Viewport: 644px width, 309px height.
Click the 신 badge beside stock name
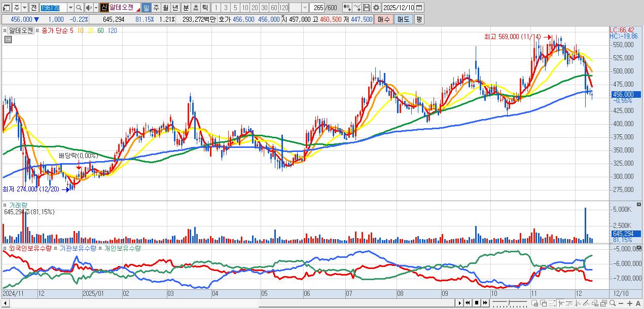coord(103,8)
